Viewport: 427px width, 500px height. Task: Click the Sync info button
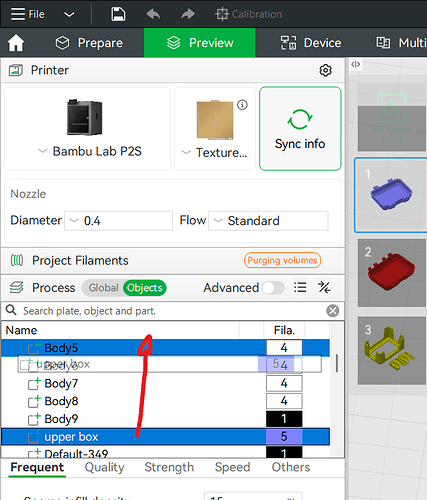(300, 129)
